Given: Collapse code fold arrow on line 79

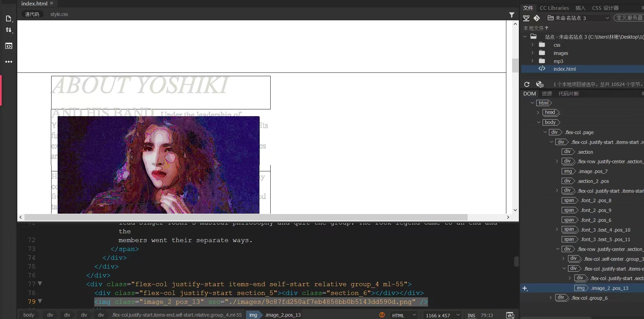Looking at the screenshot, I should (40, 301).
